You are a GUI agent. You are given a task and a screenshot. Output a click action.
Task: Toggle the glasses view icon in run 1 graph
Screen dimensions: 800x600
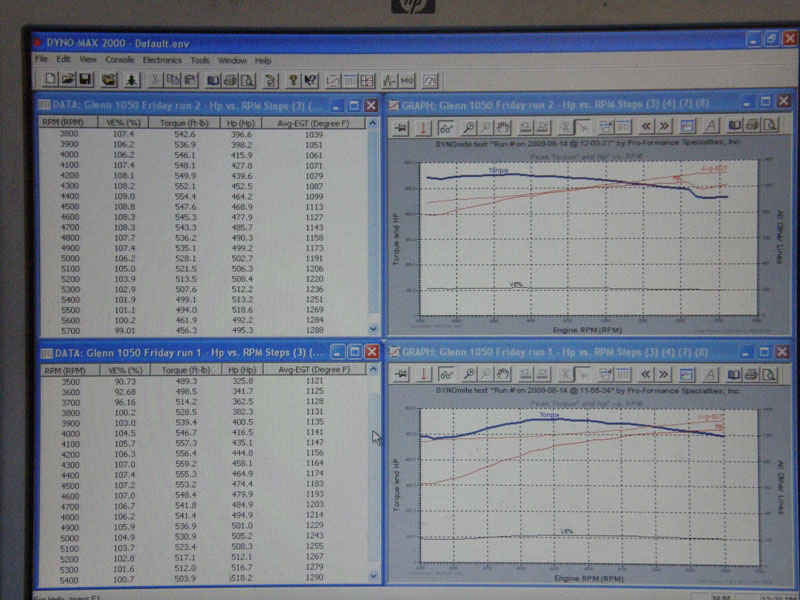coord(446,375)
